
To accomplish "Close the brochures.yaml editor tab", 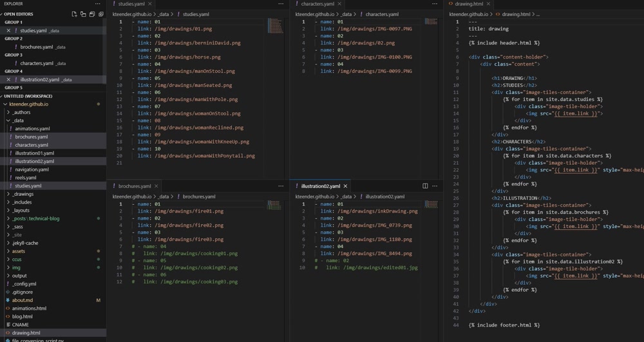I will point(156,186).
